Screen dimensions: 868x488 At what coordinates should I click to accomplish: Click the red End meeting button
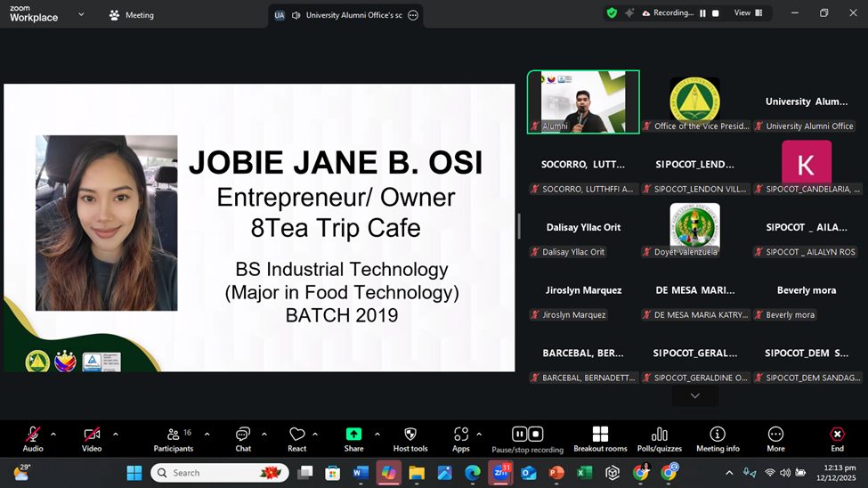837,435
